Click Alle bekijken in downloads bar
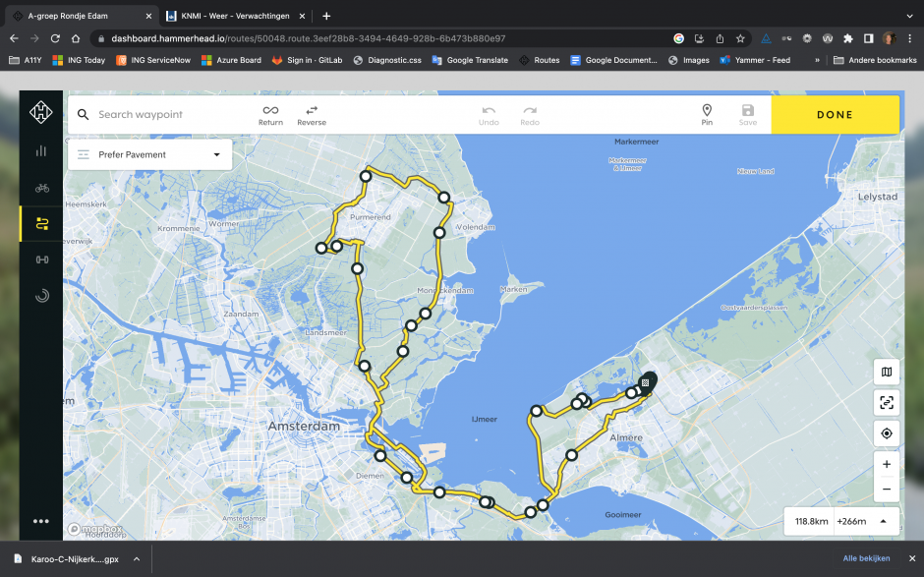Image resolution: width=924 pixels, height=577 pixels. 866,558
